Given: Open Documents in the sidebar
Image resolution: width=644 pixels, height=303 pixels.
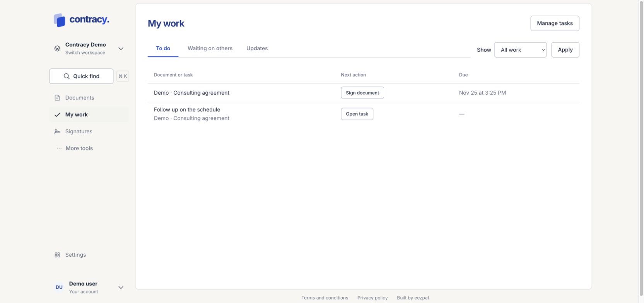Looking at the screenshot, I should [x=89, y=98].
